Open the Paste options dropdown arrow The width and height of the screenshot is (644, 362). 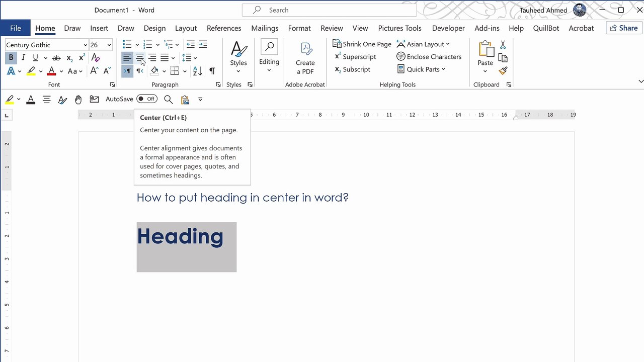point(485,71)
